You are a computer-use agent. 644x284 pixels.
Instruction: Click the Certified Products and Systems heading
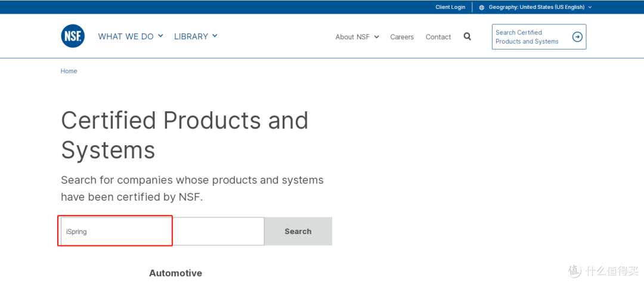point(184,135)
